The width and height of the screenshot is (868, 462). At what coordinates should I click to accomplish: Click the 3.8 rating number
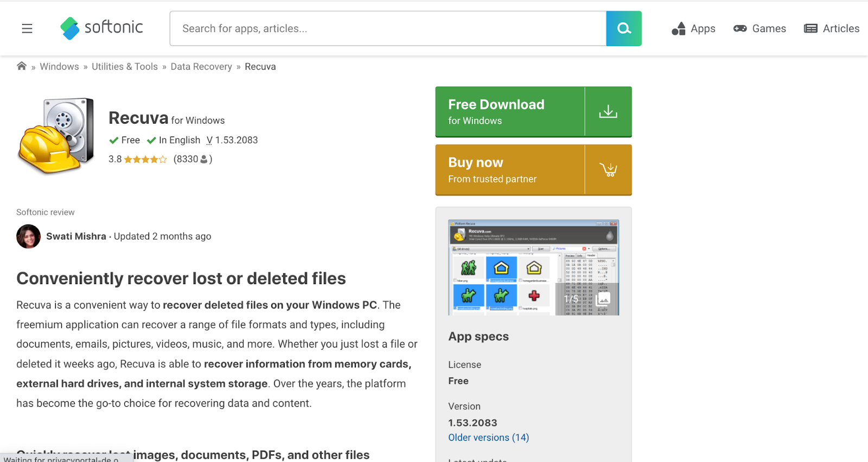115,159
